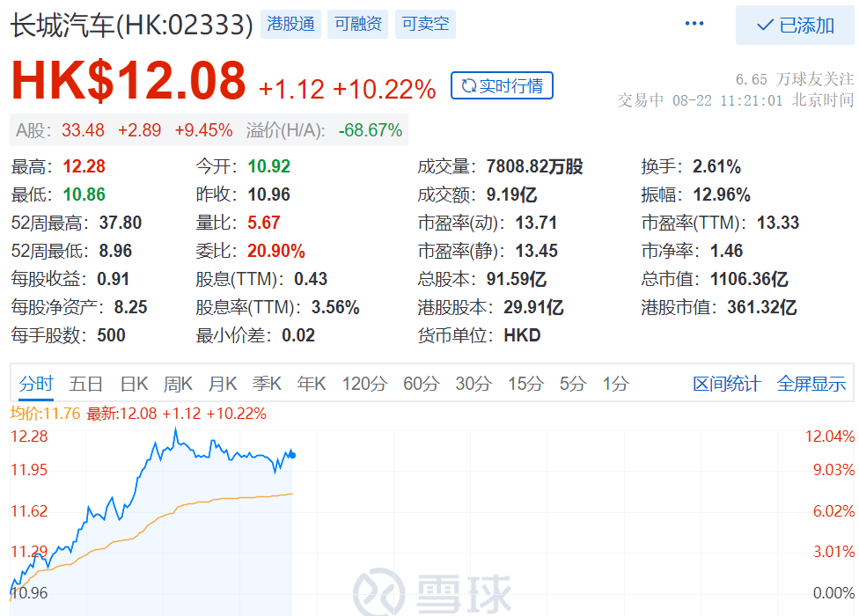Screen dimensions: 859x616
Task: Click the 最高 value 12.28
Action: pyautogui.click(x=84, y=166)
